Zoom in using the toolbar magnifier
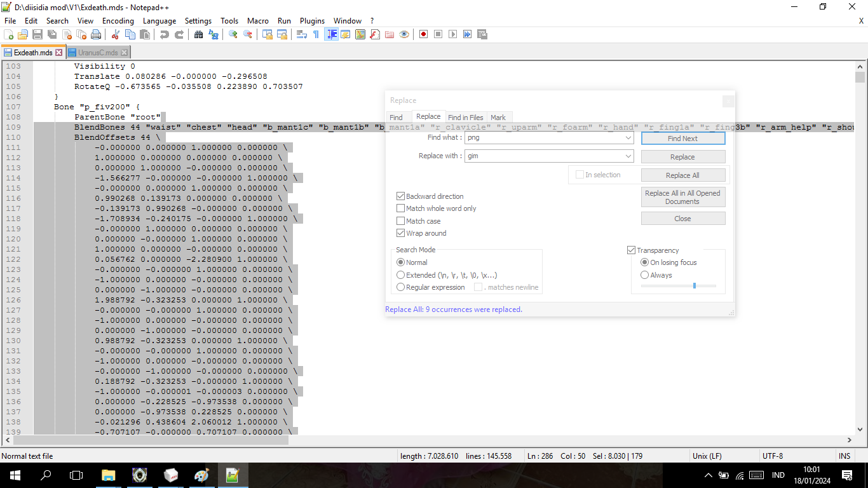 point(233,34)
